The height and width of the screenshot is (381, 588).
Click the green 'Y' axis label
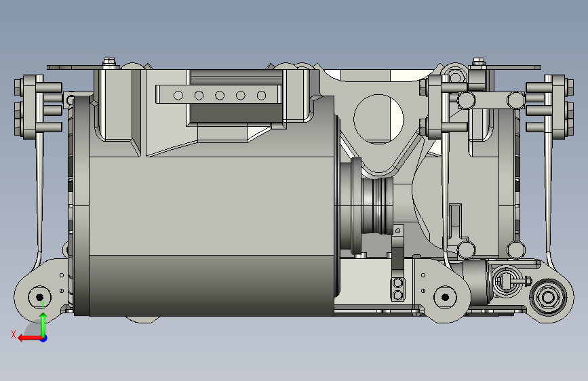pos(43,304)
